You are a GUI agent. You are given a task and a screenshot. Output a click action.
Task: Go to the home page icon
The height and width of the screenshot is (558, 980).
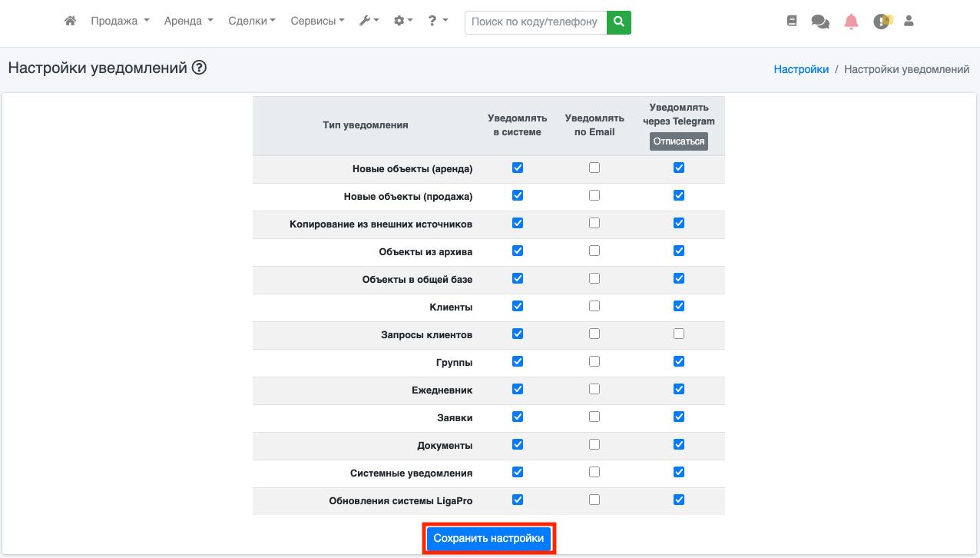click(x=70, y=22)
